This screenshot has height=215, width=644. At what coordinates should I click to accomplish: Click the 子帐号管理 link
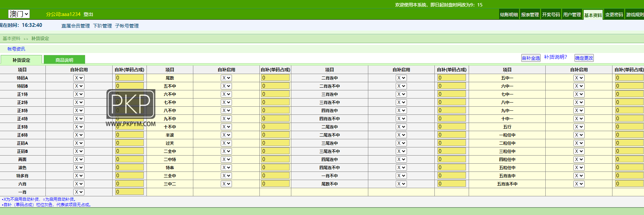tap(127, 26)
